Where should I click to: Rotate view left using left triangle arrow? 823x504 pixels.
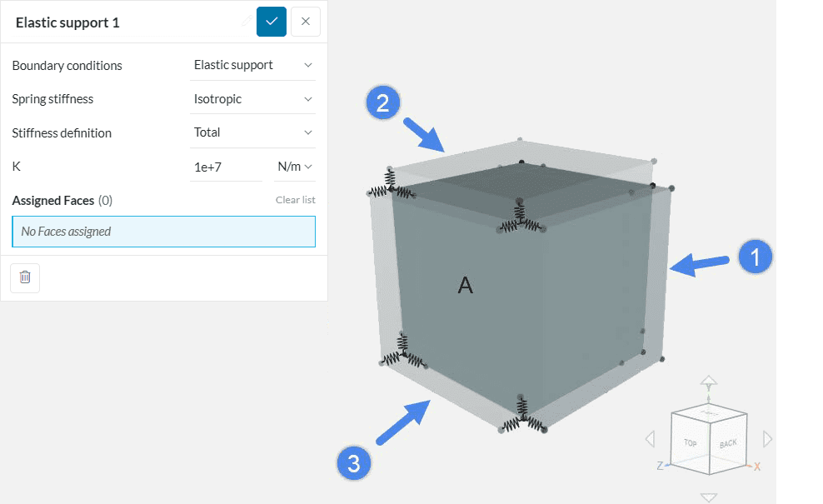pyautogui.click(x=650, y=439)
